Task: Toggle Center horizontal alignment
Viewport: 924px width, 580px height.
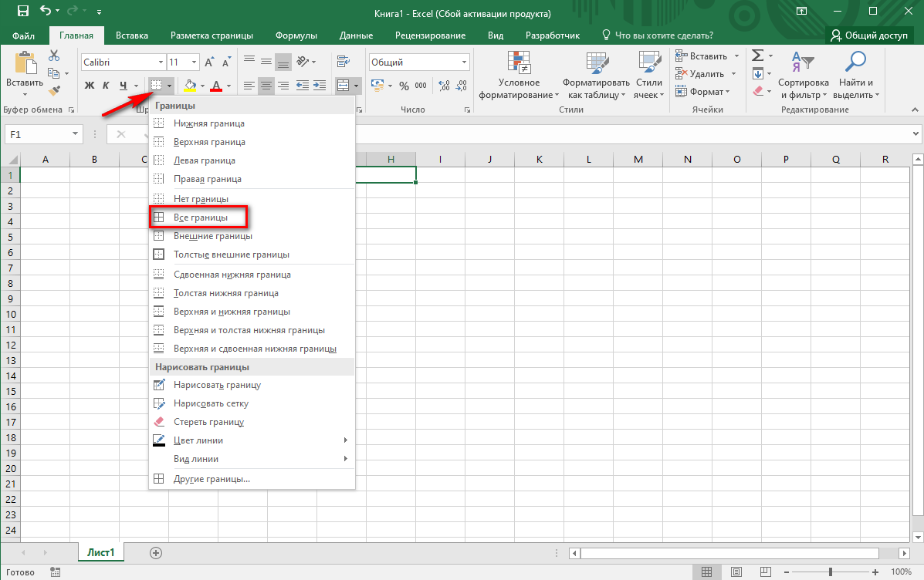Action: (266, 86)
